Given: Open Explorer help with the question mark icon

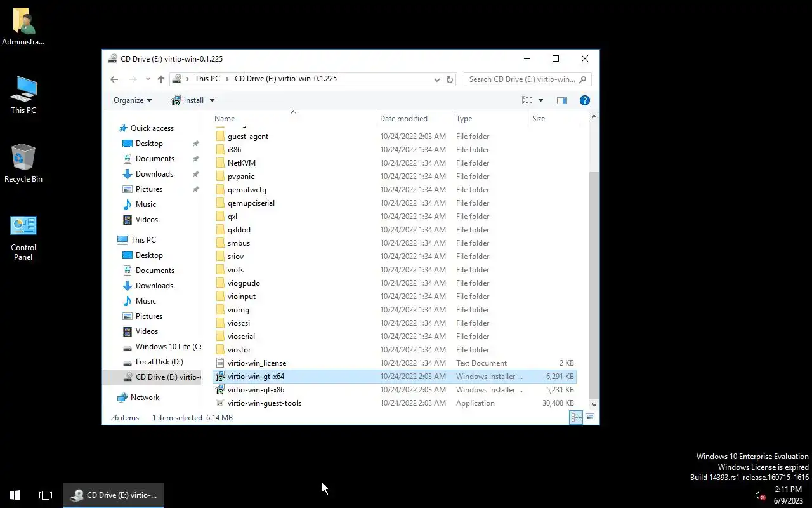Looking at the screenshot, I should click(585, 100).
